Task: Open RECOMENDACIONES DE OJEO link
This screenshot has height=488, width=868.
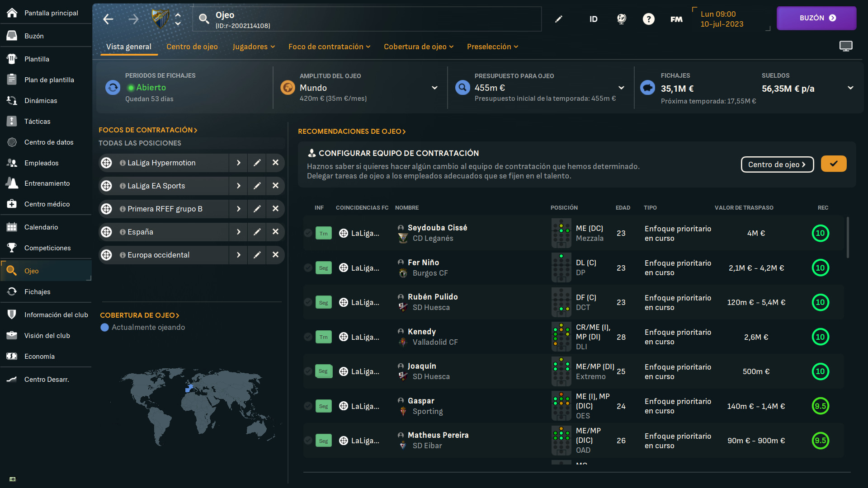Action: [352, 131]
